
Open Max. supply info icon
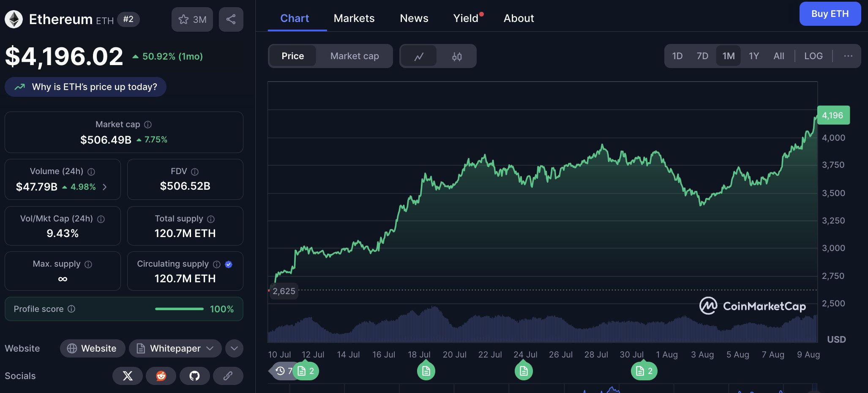pos(88,264)
